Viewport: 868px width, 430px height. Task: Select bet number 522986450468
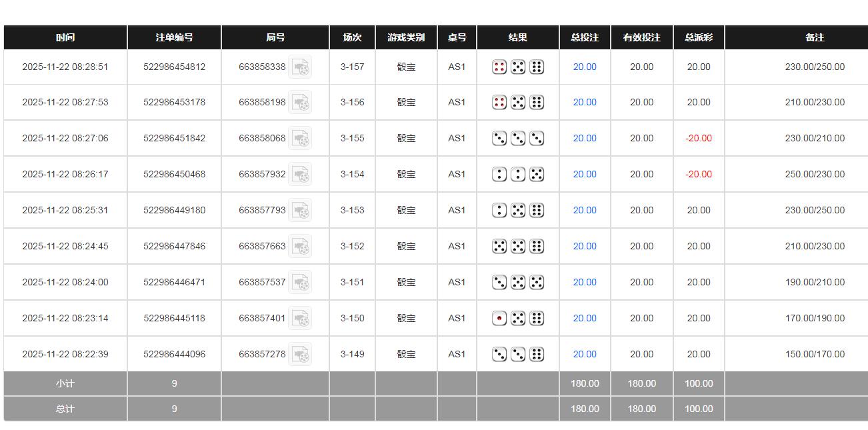[x=174, y=175]
